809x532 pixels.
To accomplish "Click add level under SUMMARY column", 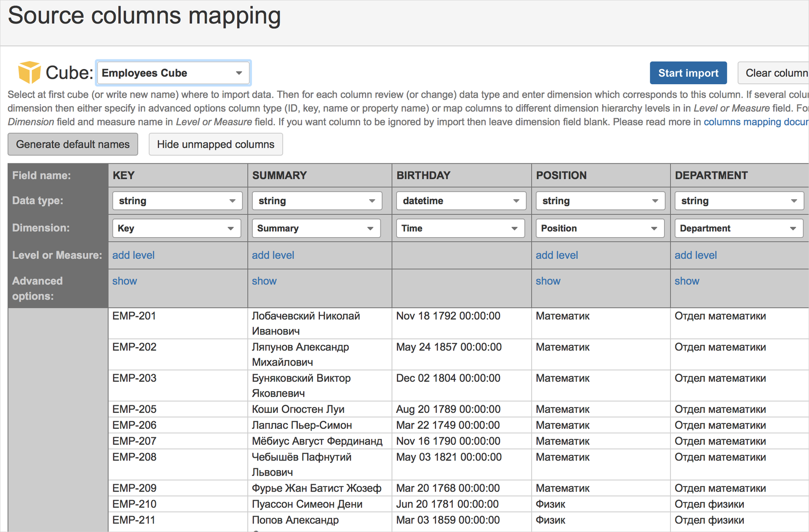I will pyautogui.click(x=273, y=255).
